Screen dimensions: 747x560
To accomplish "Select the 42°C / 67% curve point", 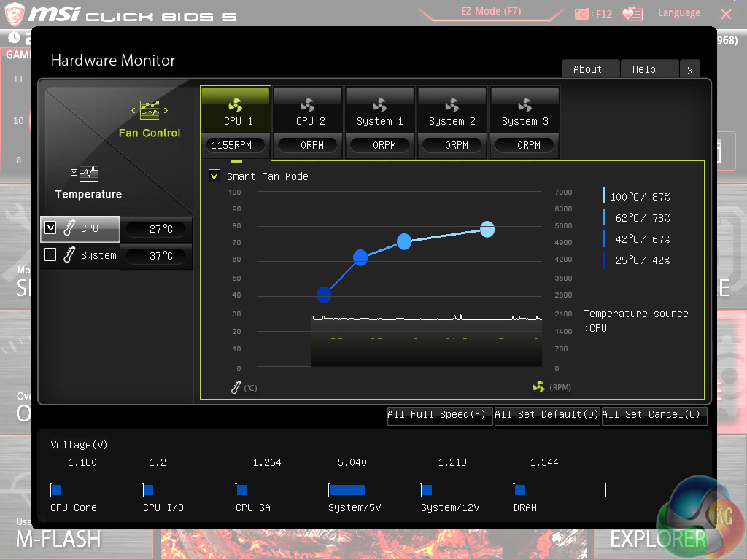I will (x=360, y=257).
